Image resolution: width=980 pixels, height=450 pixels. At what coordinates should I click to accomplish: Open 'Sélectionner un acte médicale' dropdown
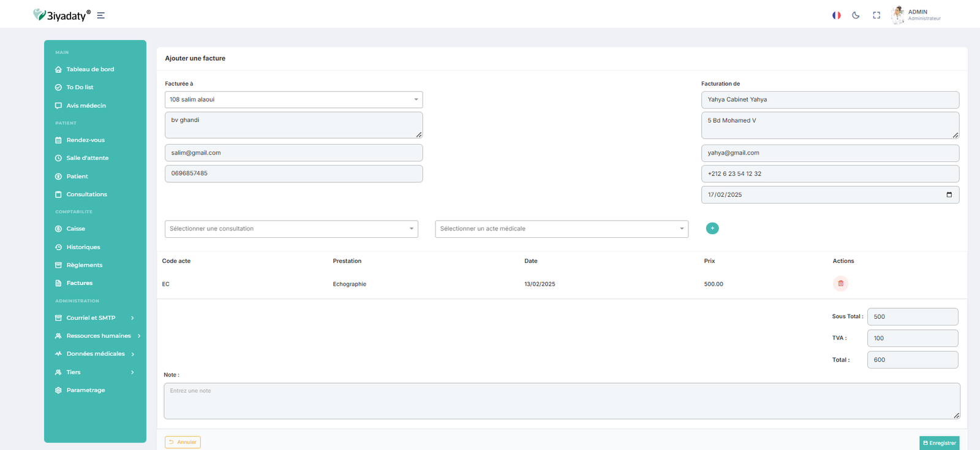pos(561,229)
